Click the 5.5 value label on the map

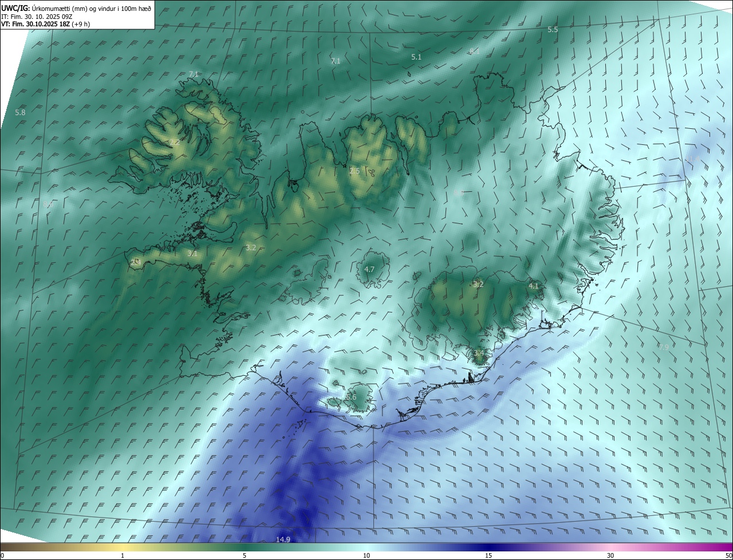(x=553, y=29)
